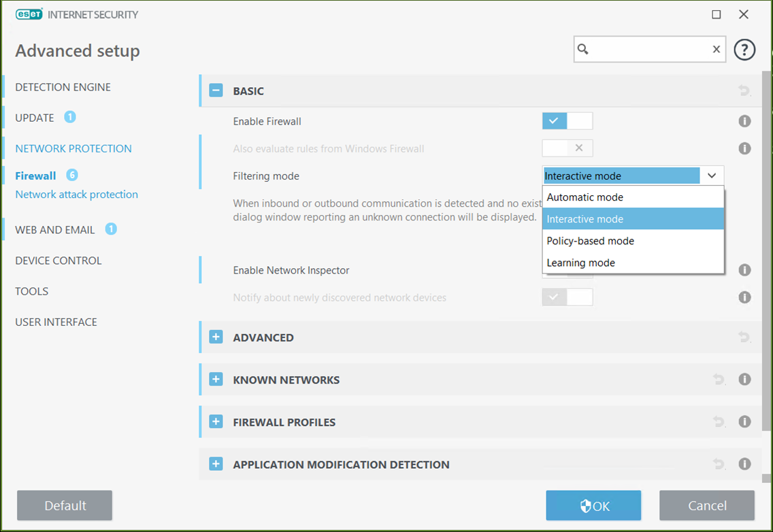Click the Firewall badge showing 6

pyautogui.click(x=72, y=175)
